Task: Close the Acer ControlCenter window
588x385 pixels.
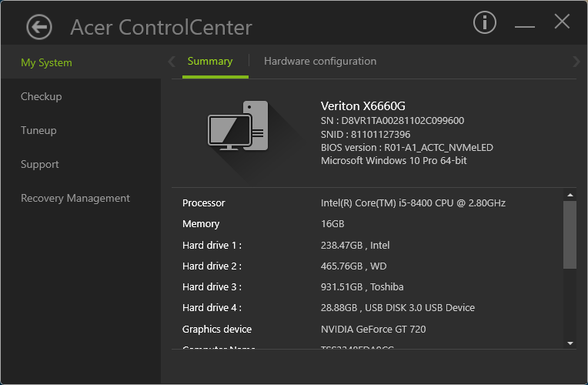Action: pos(562,22)
